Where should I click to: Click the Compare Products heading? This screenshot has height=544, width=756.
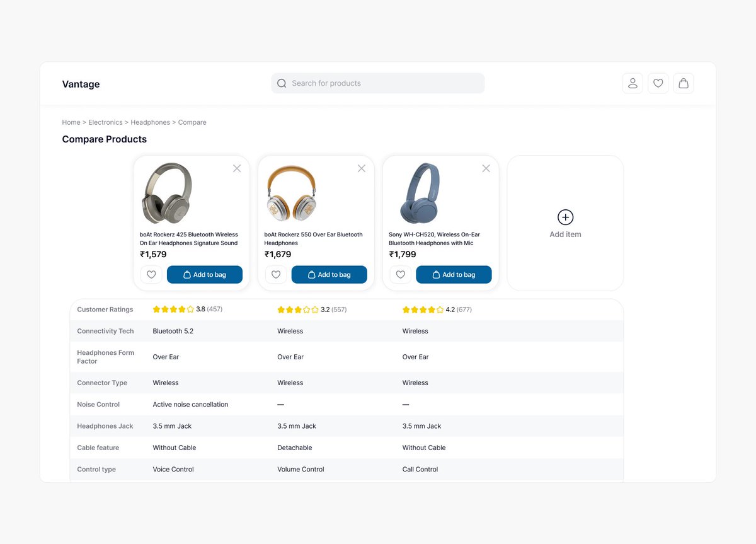pos(105,139)
